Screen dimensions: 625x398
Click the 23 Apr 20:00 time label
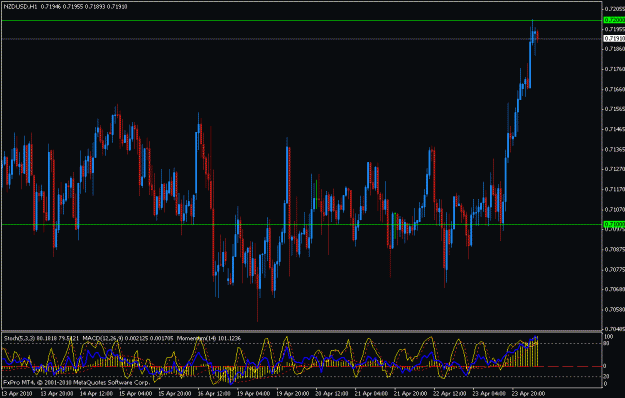point(529,394)
